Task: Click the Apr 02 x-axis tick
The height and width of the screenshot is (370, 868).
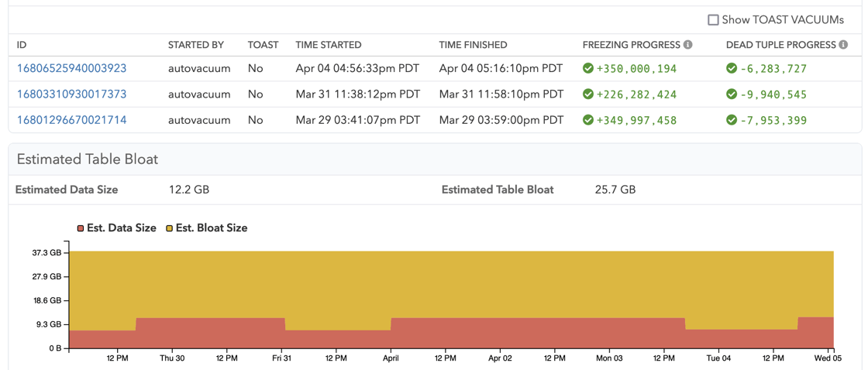Action: [x=501, y=359]
